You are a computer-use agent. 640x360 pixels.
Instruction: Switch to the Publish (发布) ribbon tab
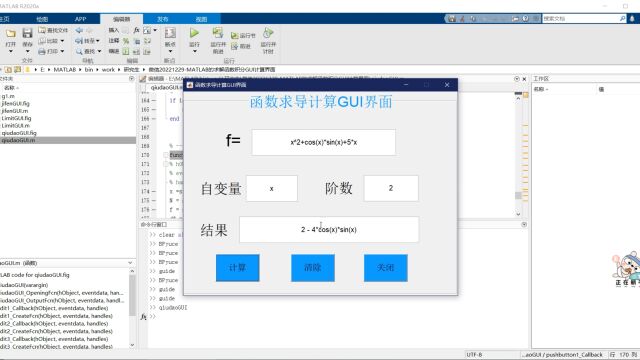pyautogui.click(x=162, y=19)
